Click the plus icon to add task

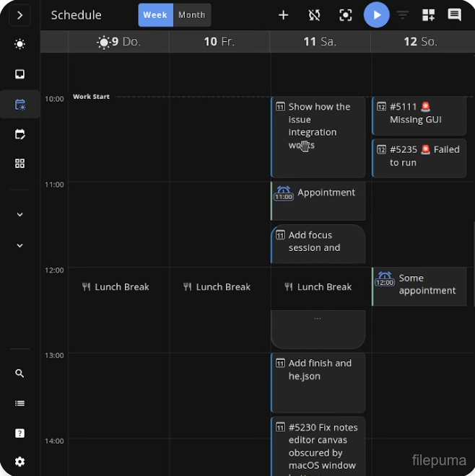(284, 15)
